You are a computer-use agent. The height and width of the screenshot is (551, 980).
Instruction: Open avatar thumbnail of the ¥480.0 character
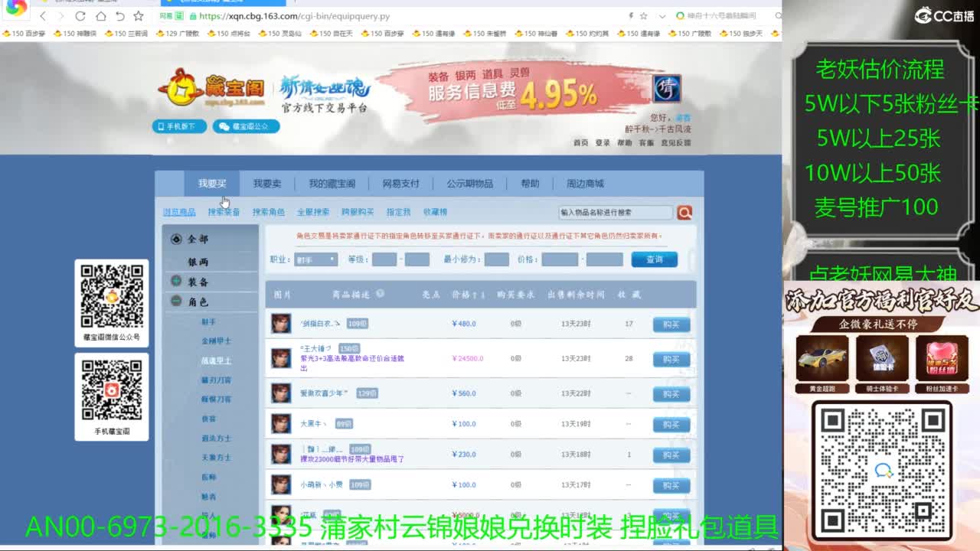click(281, 323)
